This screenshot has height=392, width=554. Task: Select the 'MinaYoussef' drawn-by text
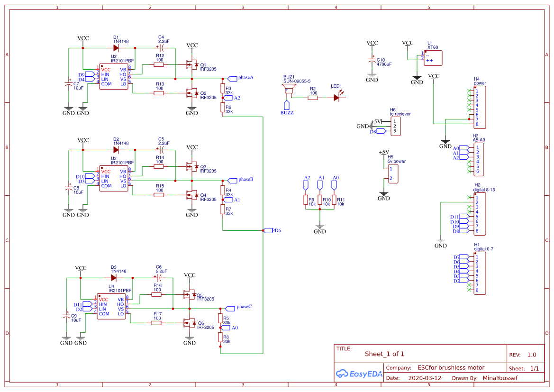tap(500, 378)
